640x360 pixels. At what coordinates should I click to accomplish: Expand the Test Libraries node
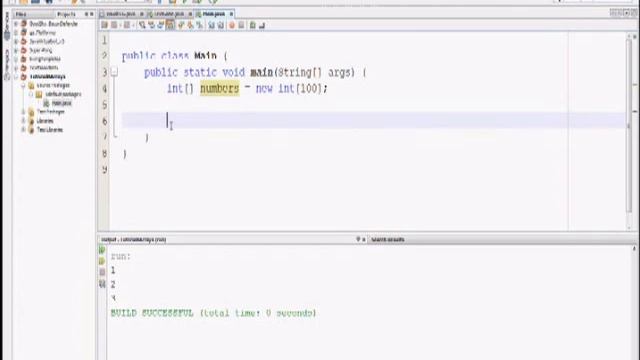(x=23, y=130)
